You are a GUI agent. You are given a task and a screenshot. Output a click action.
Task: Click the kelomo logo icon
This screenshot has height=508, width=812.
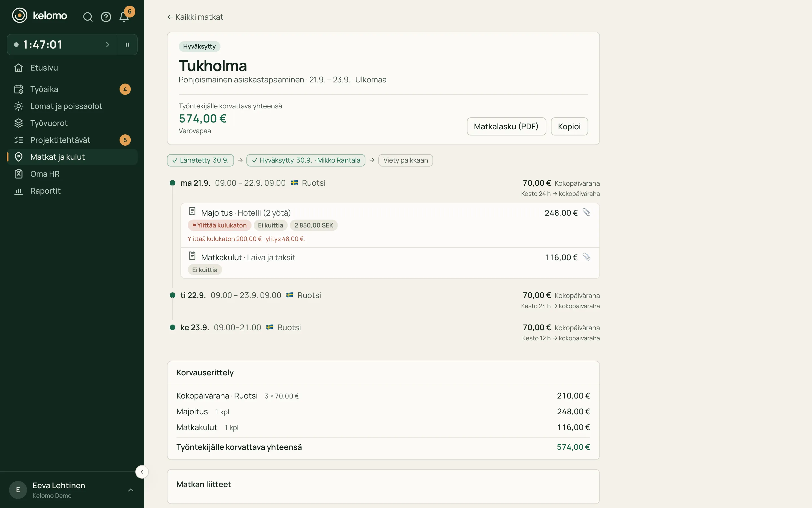19,16
